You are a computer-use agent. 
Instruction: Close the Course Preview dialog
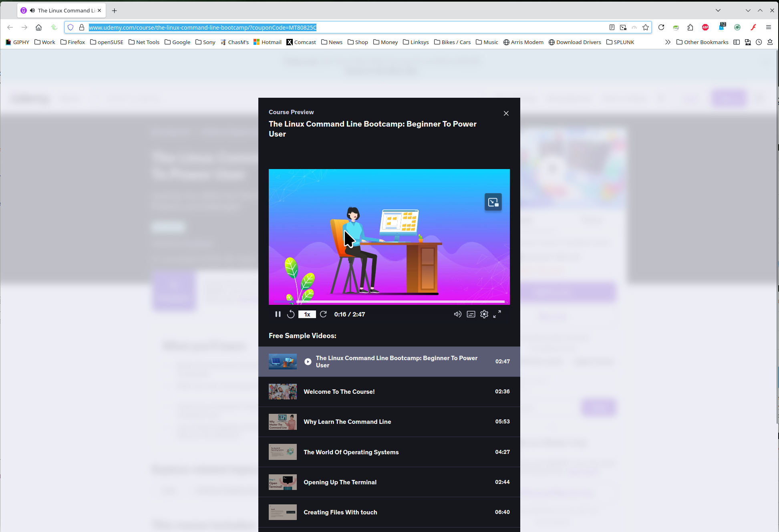click(506, 113)
